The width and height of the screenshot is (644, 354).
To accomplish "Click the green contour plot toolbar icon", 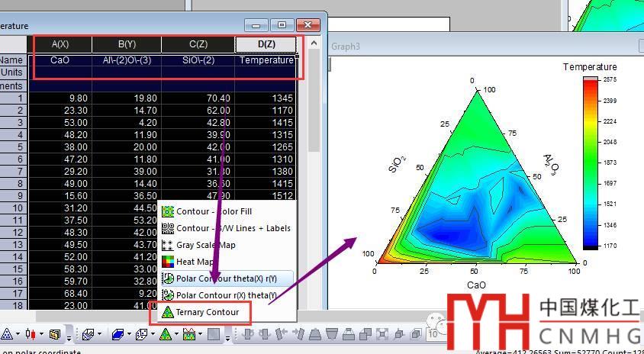I will click(165, 334).
